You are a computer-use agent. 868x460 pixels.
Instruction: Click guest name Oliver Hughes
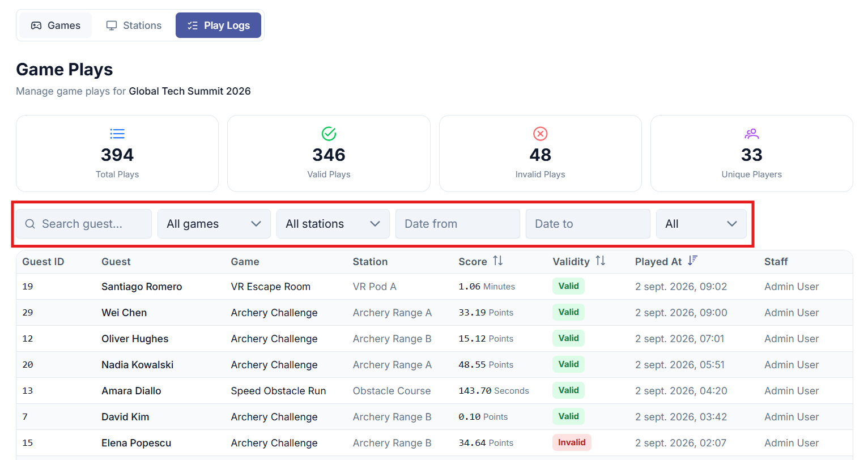point(135,339)
